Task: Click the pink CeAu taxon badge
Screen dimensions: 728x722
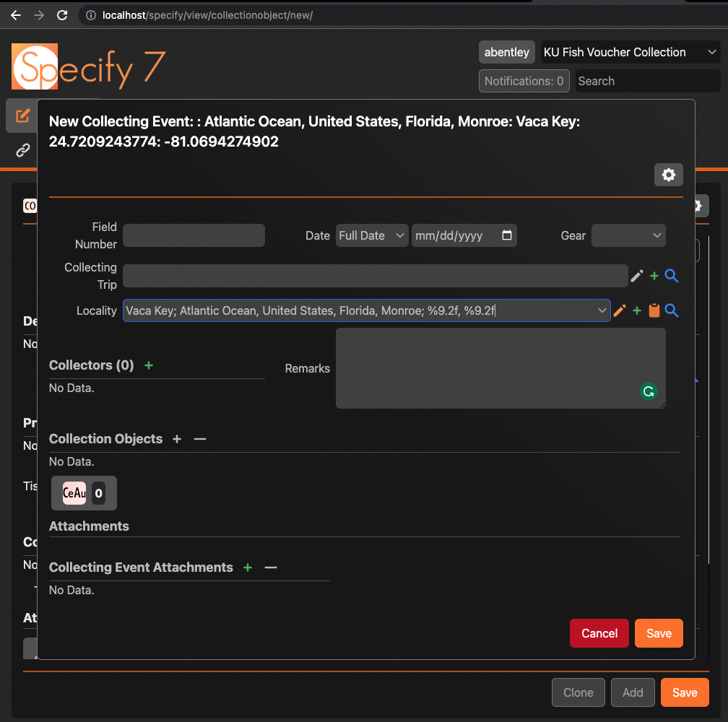Action: (73, 493)
